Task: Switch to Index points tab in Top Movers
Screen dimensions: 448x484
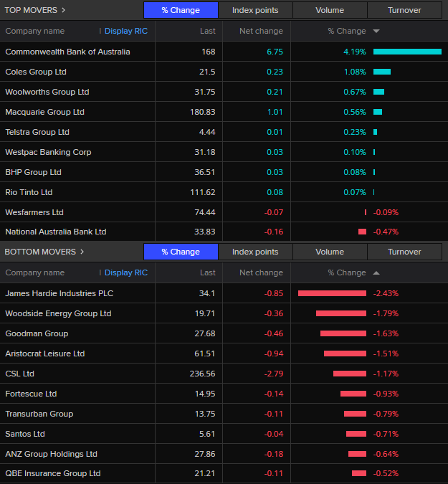Action: click(x=255, y=10)
